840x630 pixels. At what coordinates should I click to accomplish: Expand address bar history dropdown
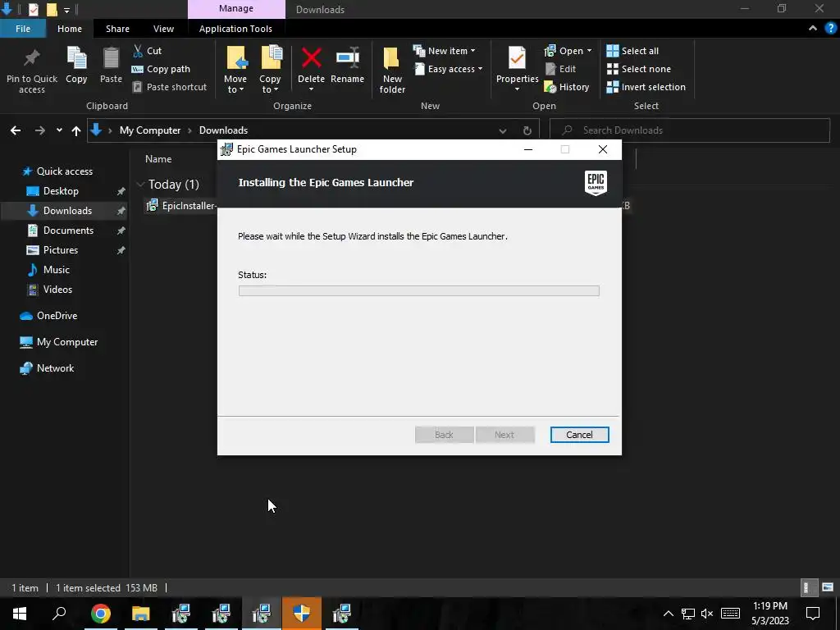(x=503, y=130)
